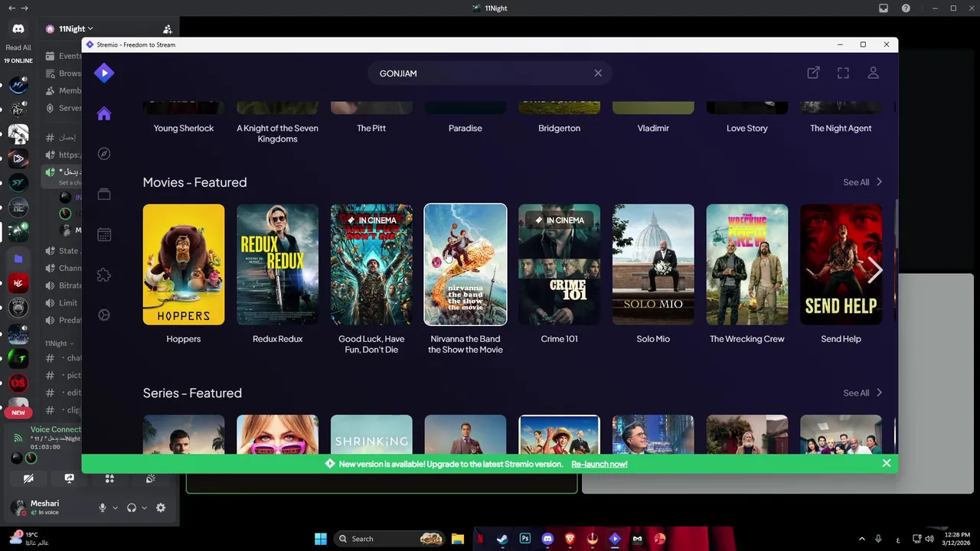The height and width of the screenshot is (551, 980).
Task: Open Discord inbox icon in title bar
Action: 883,8
